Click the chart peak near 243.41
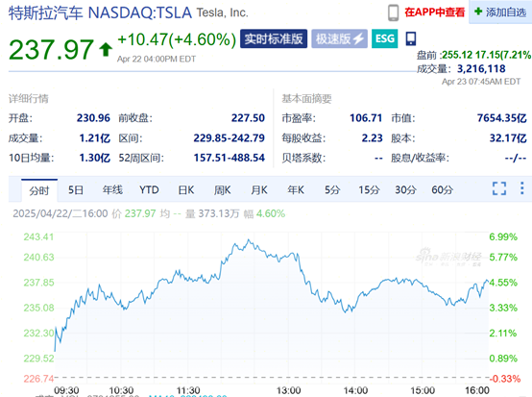This screenshot has width=532, height=397. pos(249,240)
